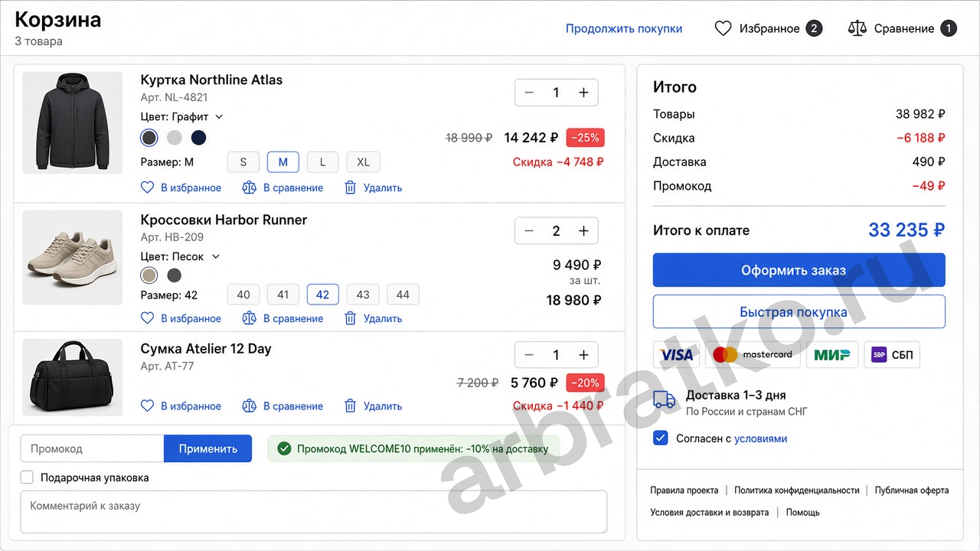Screen dimensions: 980x551
Task: Apply promo code with Применить button
Action: pos(208,448)
